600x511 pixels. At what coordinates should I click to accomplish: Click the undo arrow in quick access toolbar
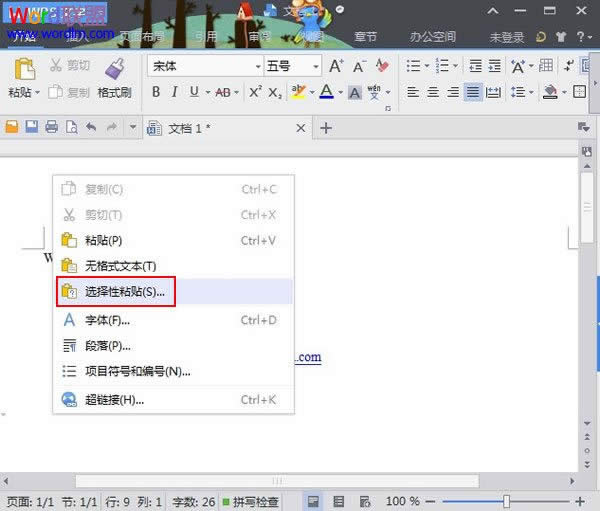[x=91, y=128]
